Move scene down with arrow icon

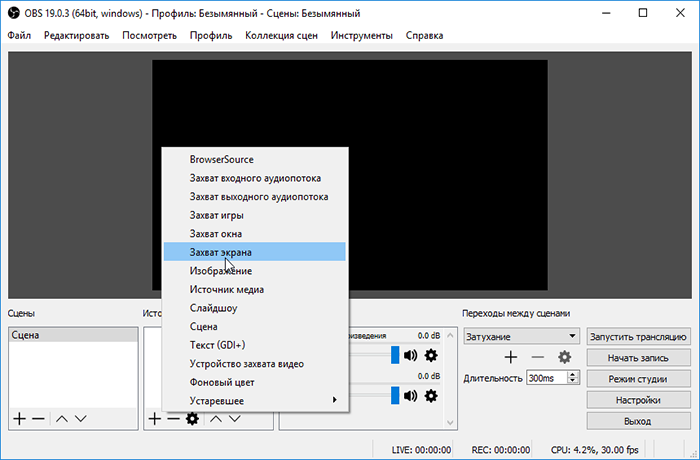(x=81, y=418)
